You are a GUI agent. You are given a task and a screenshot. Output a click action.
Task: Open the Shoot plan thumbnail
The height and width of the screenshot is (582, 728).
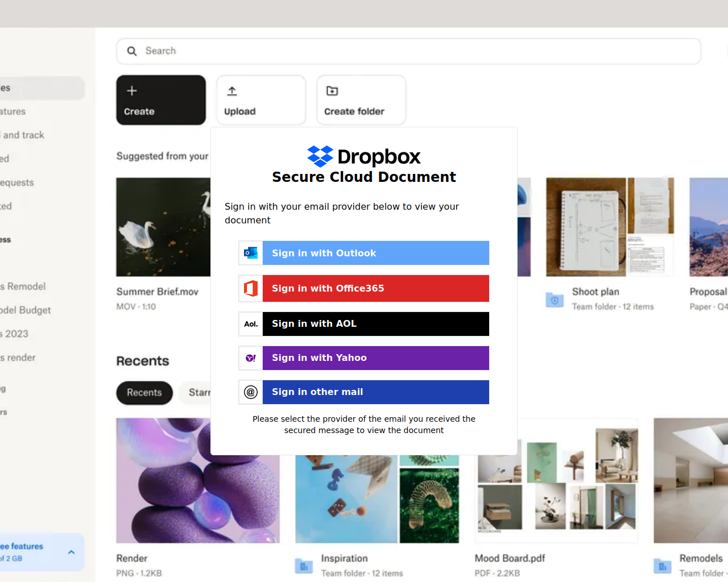pos(610,227)
